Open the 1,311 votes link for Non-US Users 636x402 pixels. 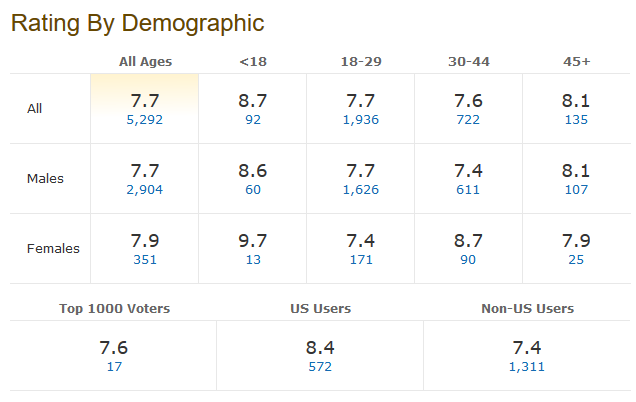point(527,366)
